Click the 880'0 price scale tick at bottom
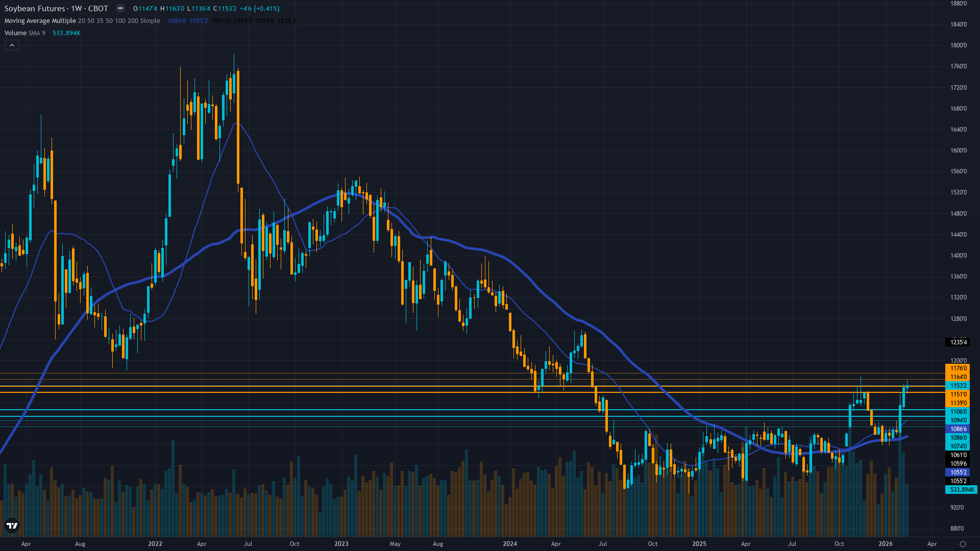This screenshot has width=980, height=551. point(957,529)
